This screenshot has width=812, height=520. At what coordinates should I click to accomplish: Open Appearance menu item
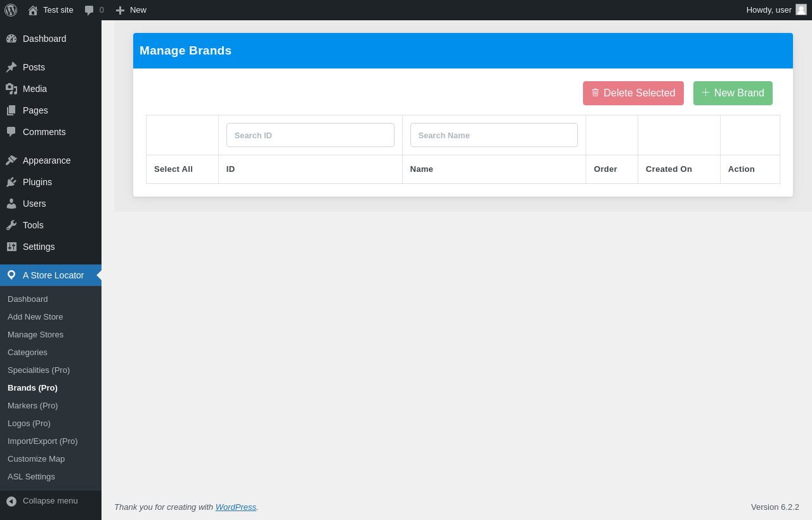point(51,160)
